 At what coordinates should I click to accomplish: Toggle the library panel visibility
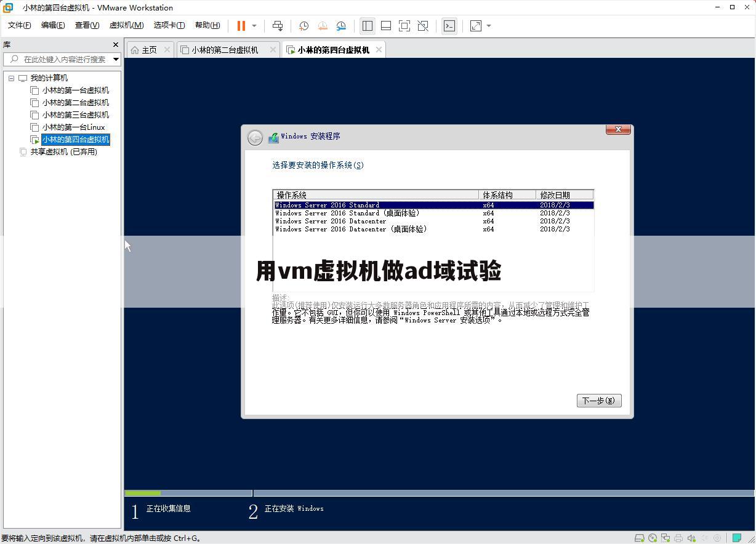[x=368, y=26]
